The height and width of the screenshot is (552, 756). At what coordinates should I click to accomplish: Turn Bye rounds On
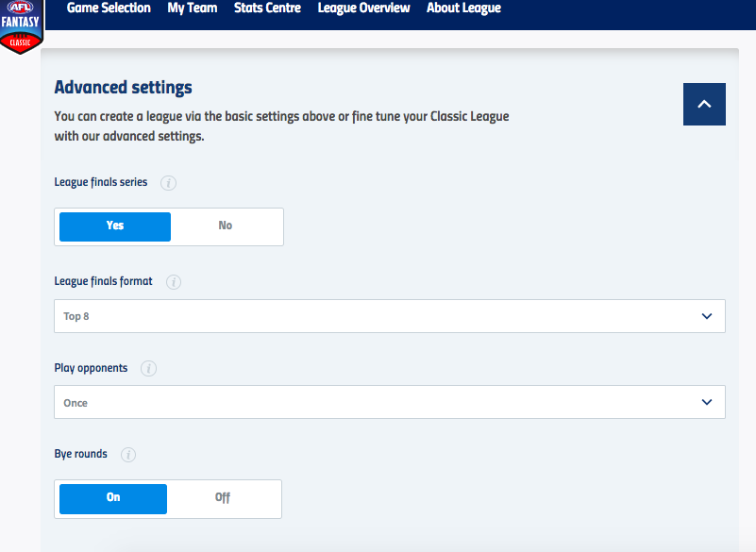[x=113, y=498]
